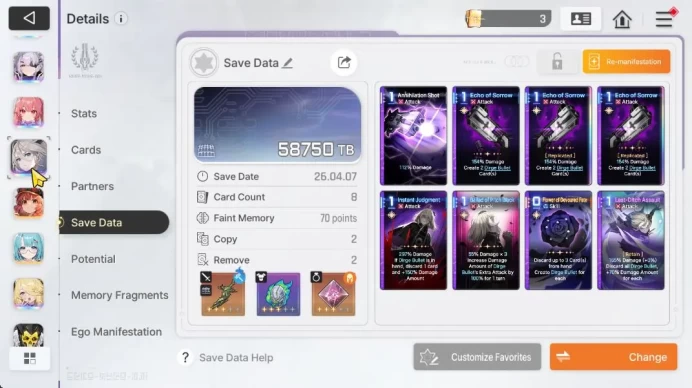The width and height of the screenshot is (692, 388).
Task: Select the blonde character portrait
Action: [28, 294]
